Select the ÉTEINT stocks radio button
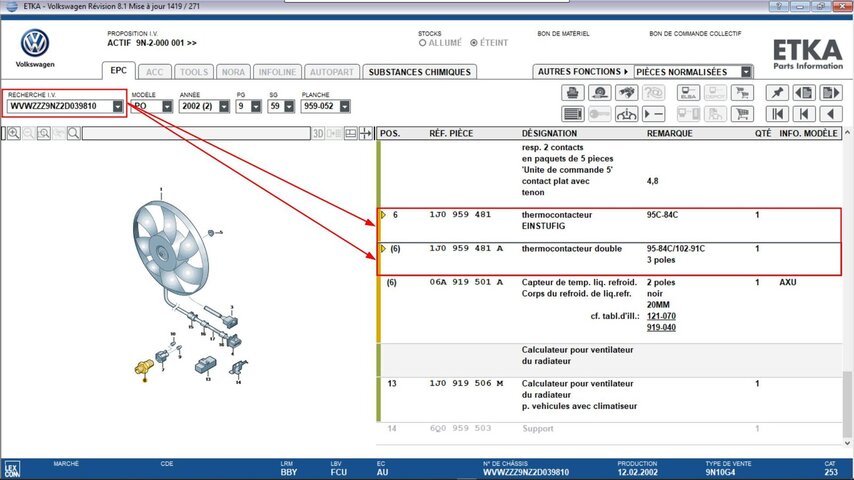The image size is (854, 480). [474, 42]
